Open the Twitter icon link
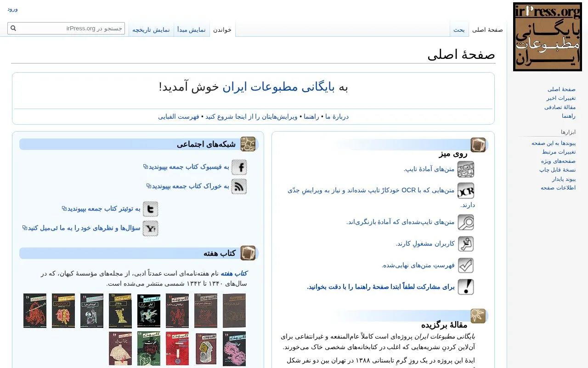Image resolution: width=588 pixels, height=368 pixels. [150, 209]
